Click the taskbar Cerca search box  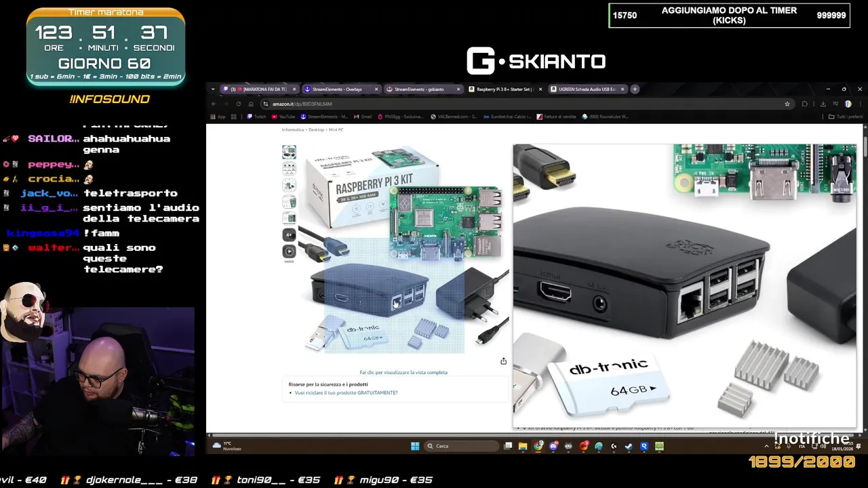[462, 446]
